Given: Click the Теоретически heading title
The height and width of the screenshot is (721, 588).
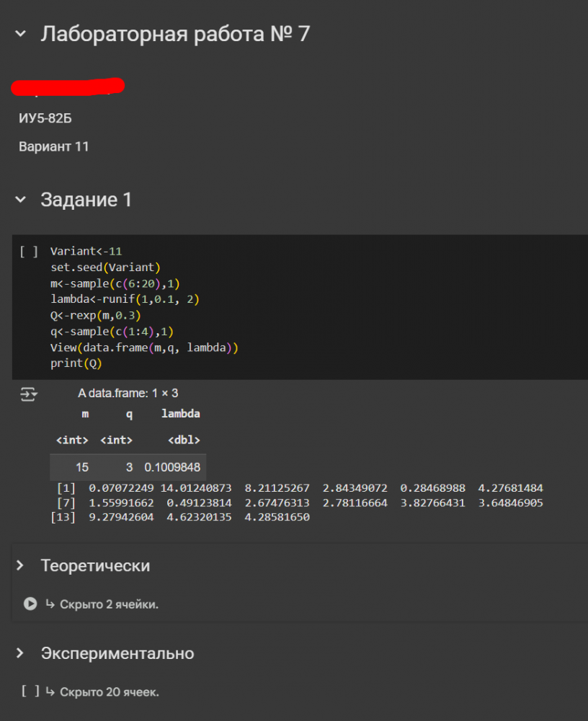Looking at the screenshot, I should (x=95, y=565).
